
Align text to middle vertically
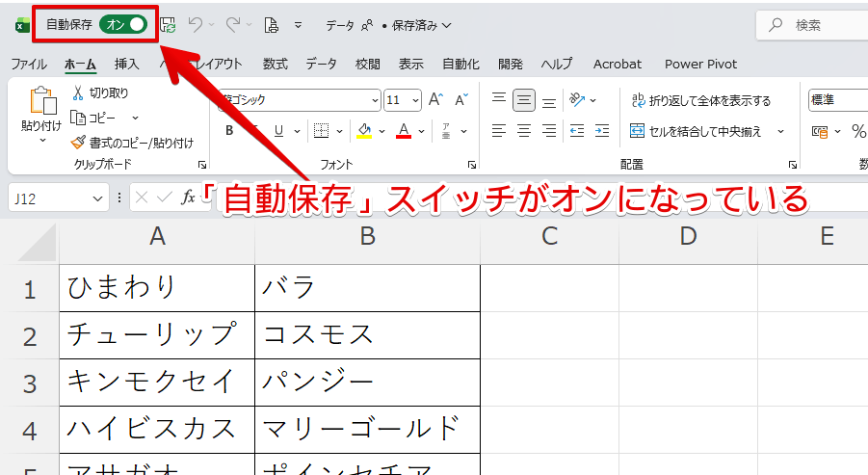pos(524,100)
